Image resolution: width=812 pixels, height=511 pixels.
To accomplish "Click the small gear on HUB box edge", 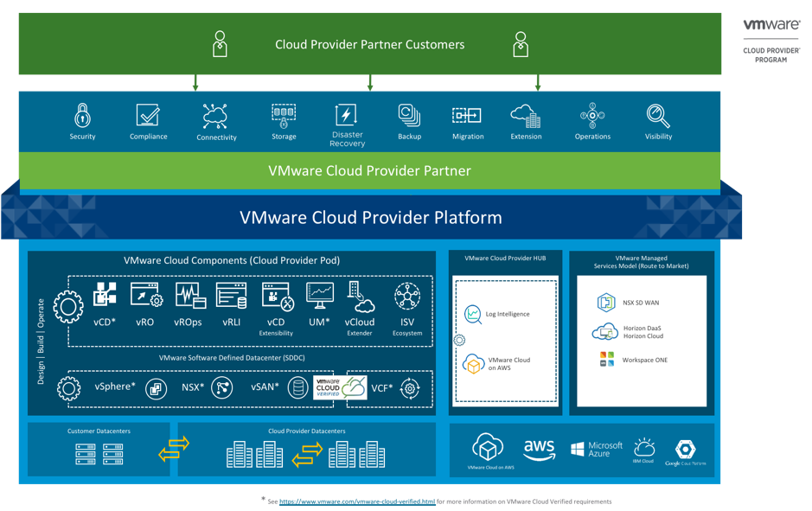I will click(x=459, y=340).
